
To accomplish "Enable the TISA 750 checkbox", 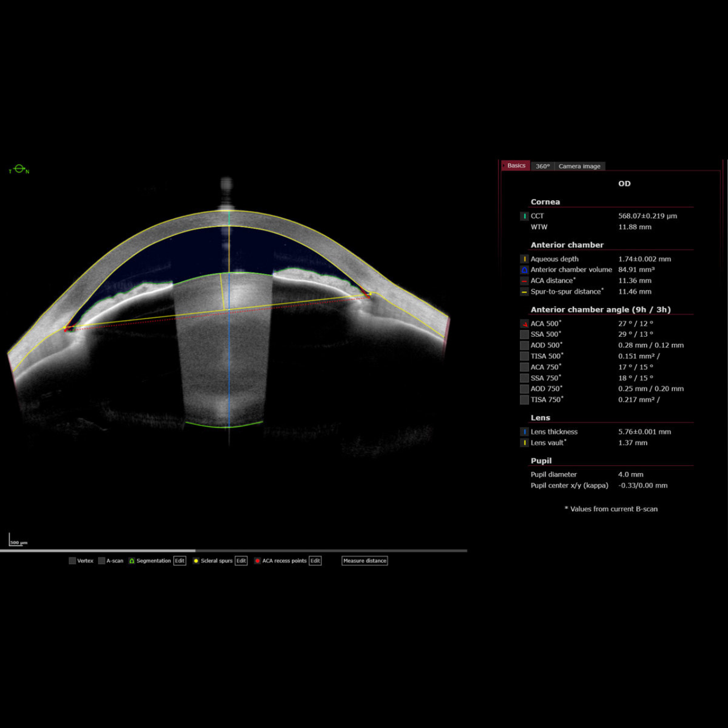I will [x=524, y=400].
